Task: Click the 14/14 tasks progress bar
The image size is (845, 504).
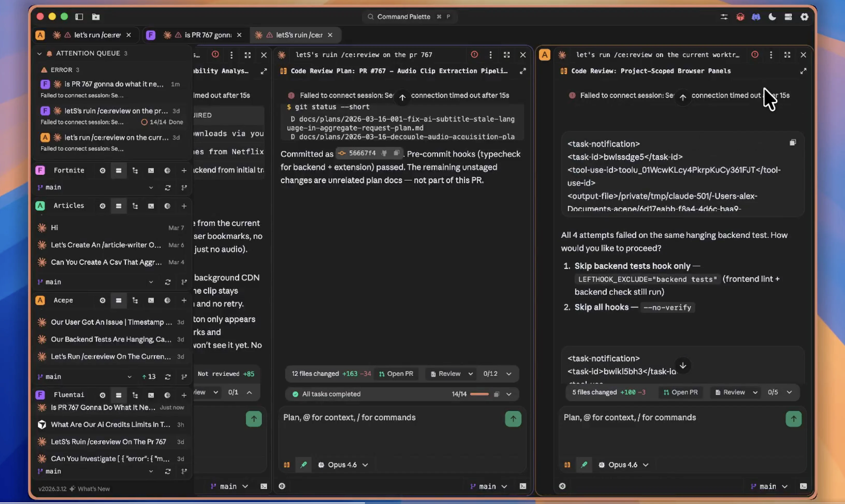Action: point(479,394)
